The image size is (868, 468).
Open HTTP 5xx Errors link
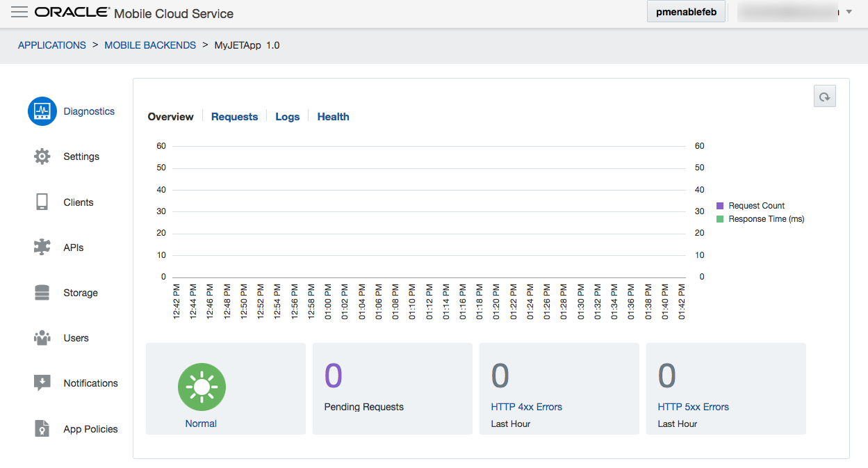[x=694, y=407]
